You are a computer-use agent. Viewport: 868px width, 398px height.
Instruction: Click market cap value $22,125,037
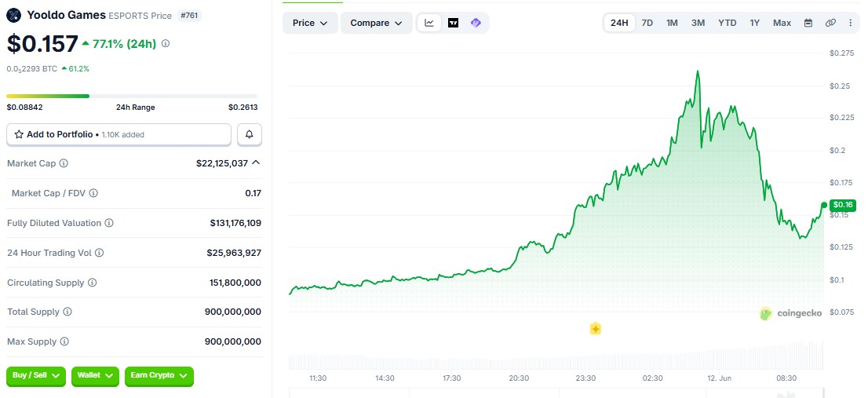pos(222,163)
